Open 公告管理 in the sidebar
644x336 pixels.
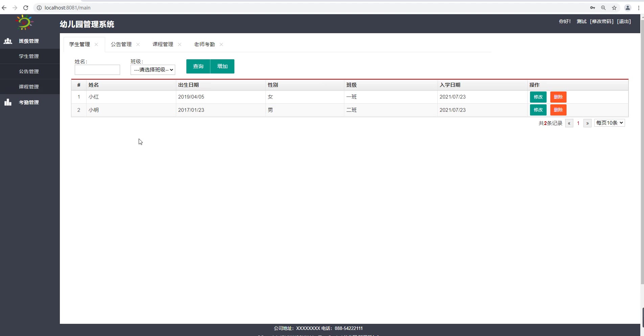click(30, 71)
